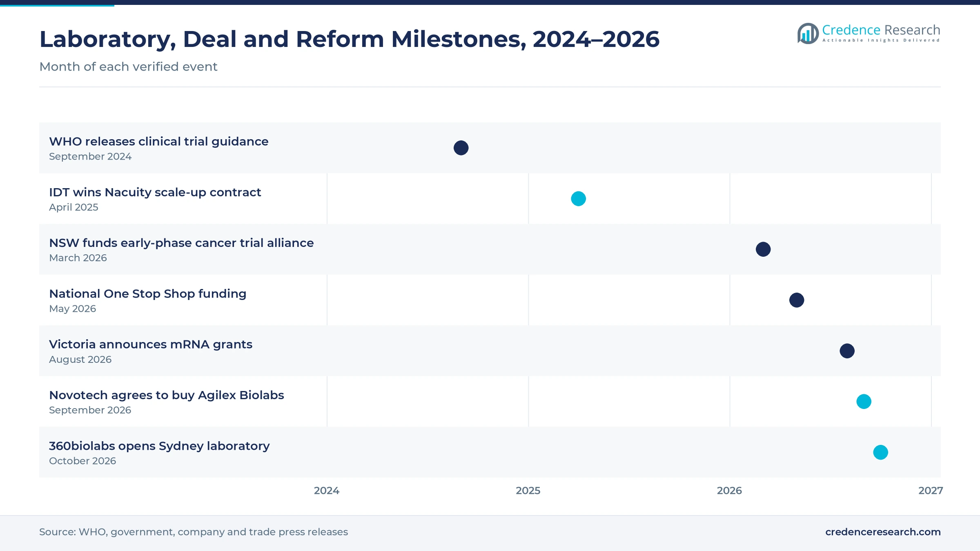Click the 2025 axis label
This screenshot has width=980, height=551.
pos(528,491)
